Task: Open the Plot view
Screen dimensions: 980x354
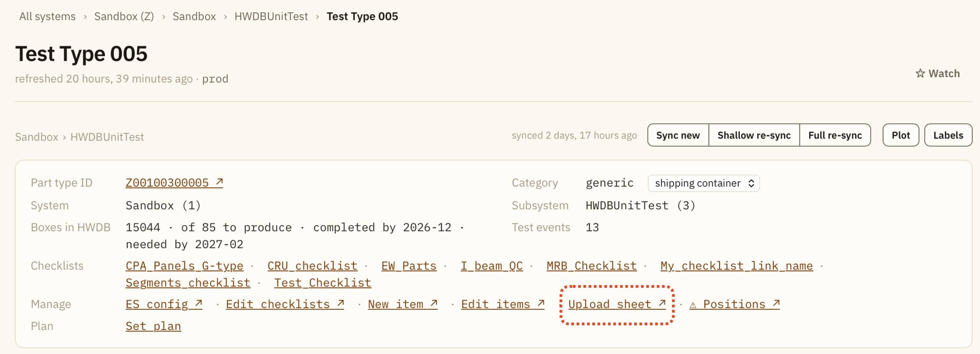Action: pos(901,135)
